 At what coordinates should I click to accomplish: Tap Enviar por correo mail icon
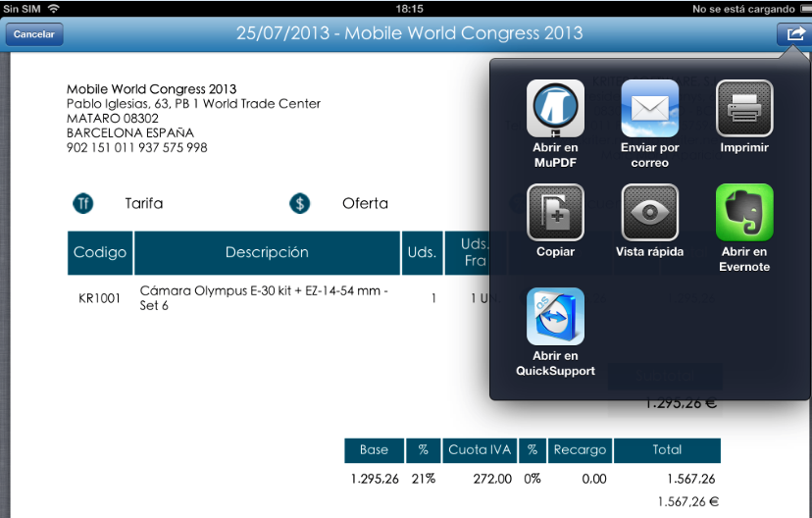coord(649,108)
